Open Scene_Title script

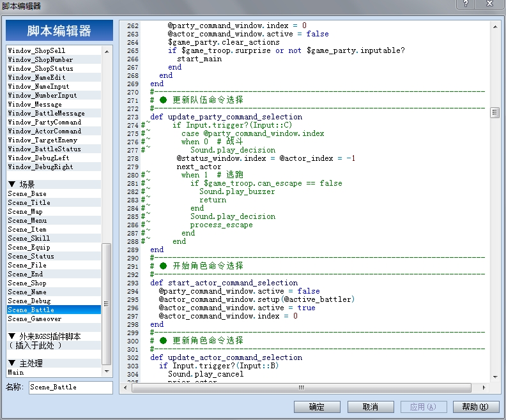pyautogui.click(x=54, y=203)
